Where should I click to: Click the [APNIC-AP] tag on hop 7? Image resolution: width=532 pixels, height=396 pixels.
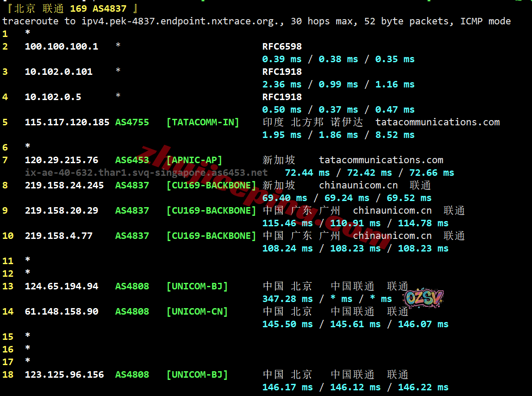[x=194, y=160]
